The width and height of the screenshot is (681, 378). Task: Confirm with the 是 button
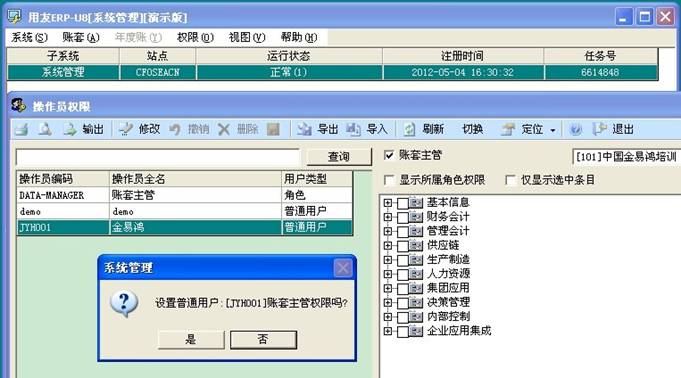click(x=191, y=339)
